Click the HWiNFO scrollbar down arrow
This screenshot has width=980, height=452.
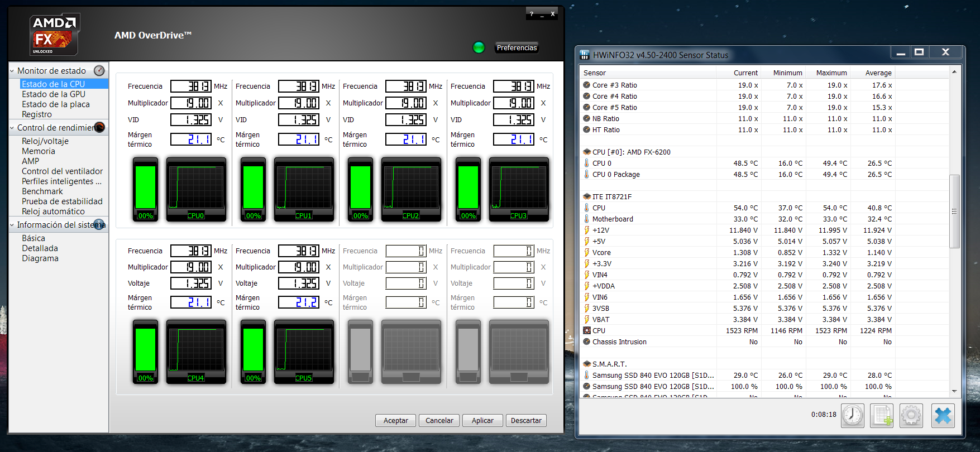pyautogui.click(x=954, y=391)
